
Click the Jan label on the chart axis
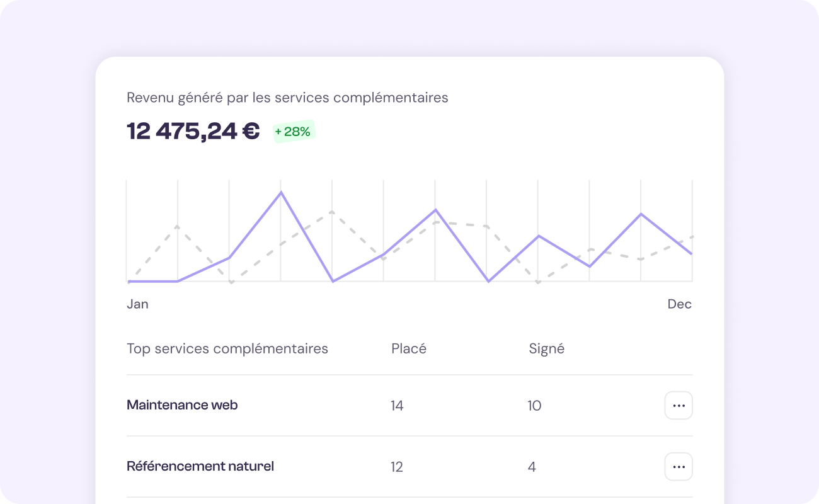point(138,304)
